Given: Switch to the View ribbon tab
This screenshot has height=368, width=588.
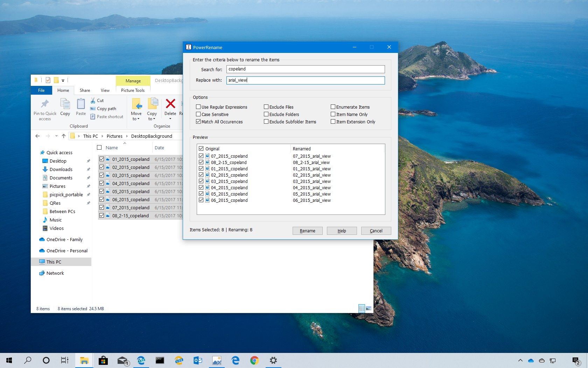Looking at the screenshot, I should click(105, 90).
